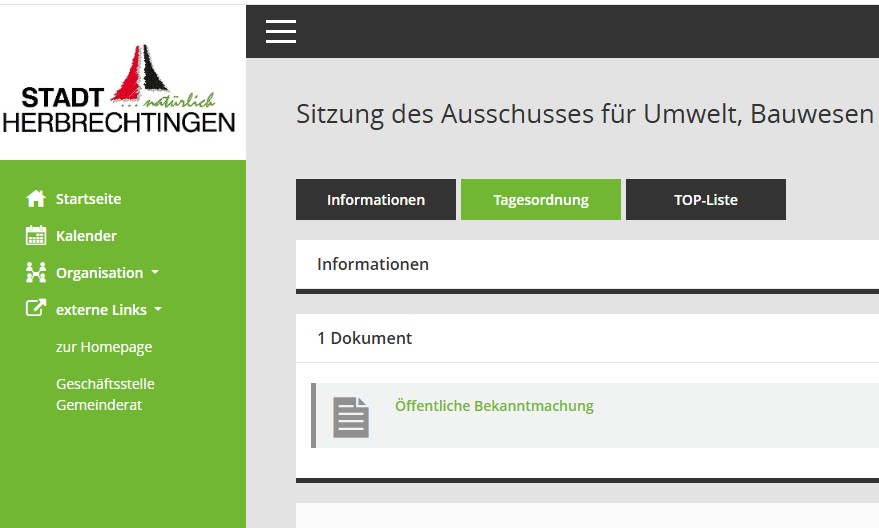Go to Startseite via sidebar text
Image resolution: width=879 pixels, height=528 pixels.
click(x=88, y=199)
